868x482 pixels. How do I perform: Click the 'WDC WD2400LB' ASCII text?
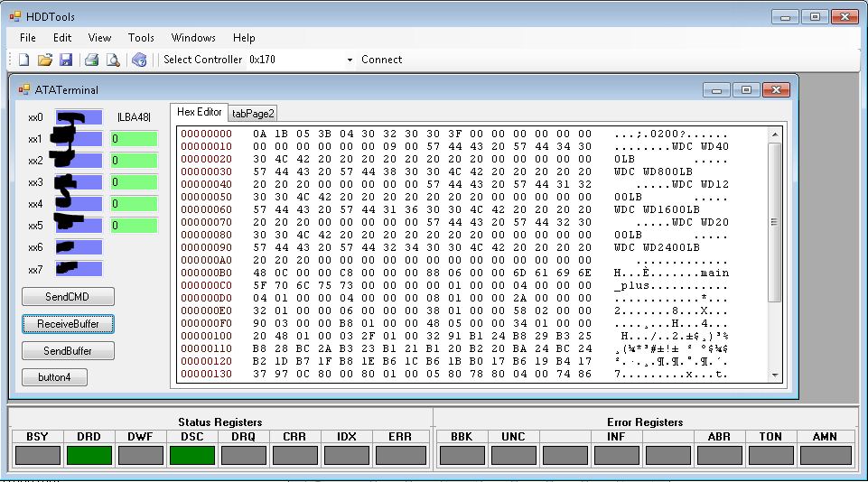(657, 248)
